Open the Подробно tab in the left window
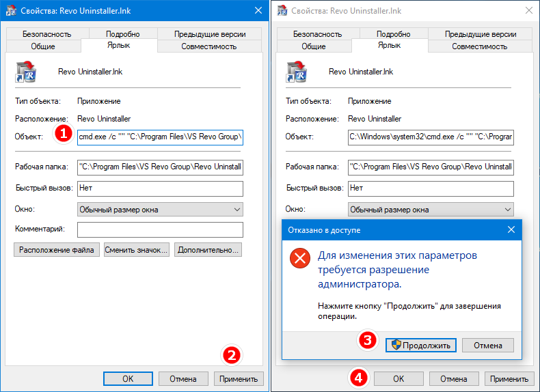 click(x=122, y=34)
